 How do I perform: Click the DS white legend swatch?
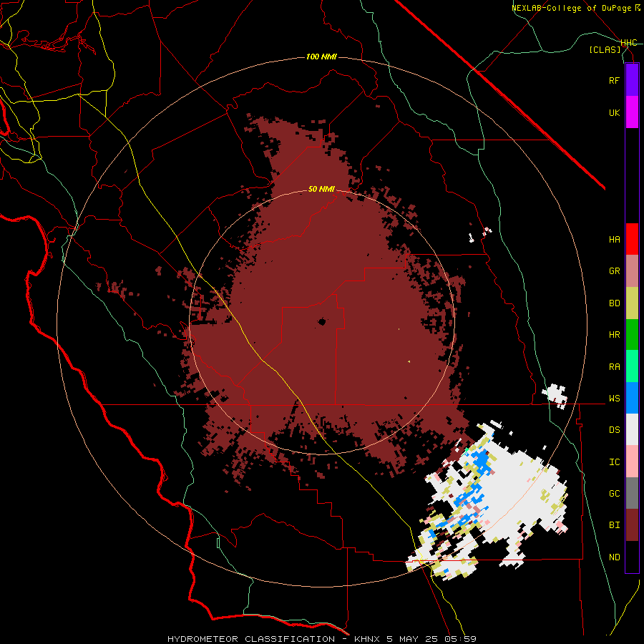click(x=632, y=429)
